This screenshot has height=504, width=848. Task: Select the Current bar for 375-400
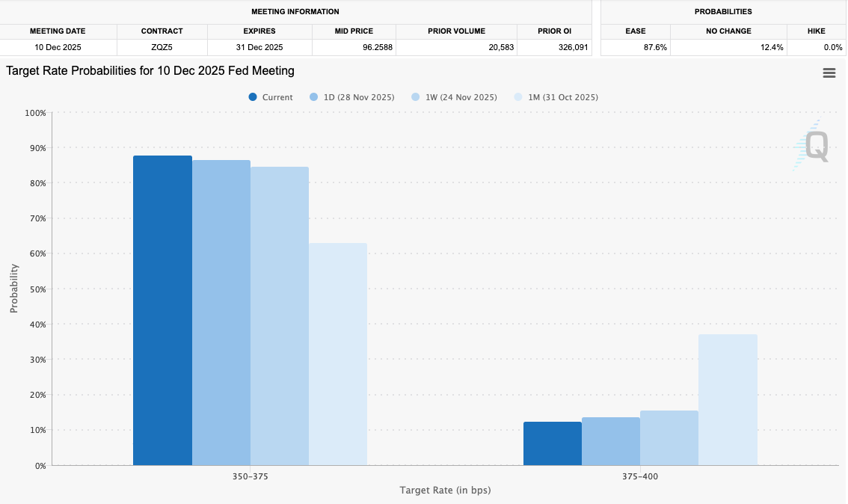(552, 443)
